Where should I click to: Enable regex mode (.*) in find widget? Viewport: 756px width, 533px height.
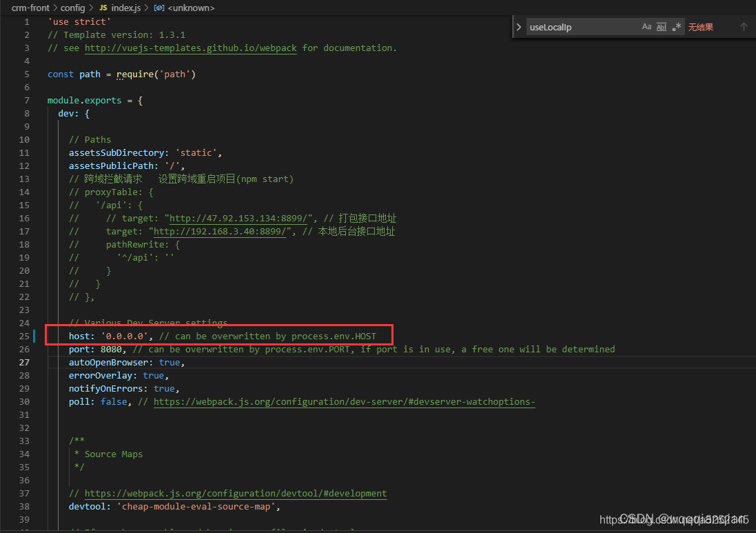676,26
